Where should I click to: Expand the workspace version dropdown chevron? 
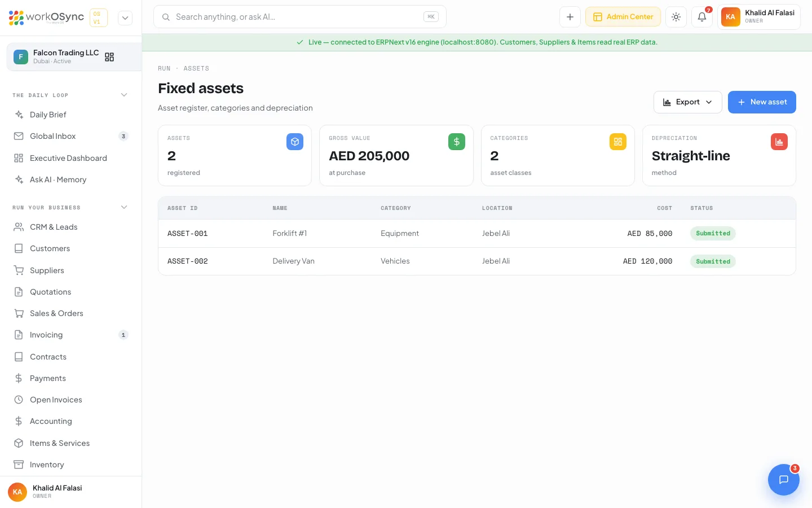[x=125, y=18]
